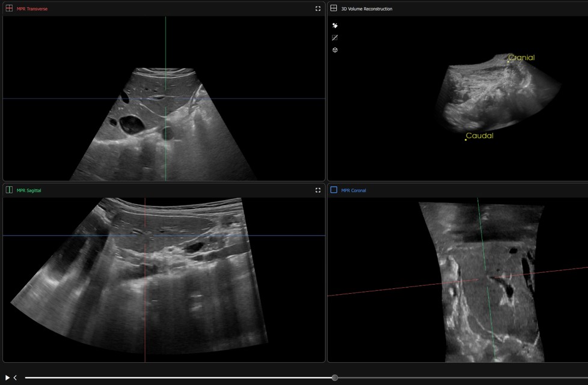Select the paint bucket tool in 3D view

335,25
